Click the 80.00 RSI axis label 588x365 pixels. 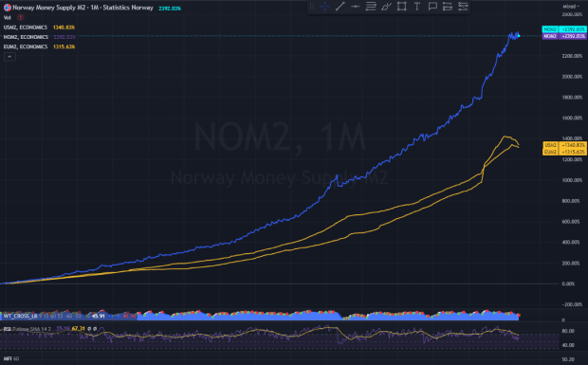pyautogui.click(x=568, y=331)
